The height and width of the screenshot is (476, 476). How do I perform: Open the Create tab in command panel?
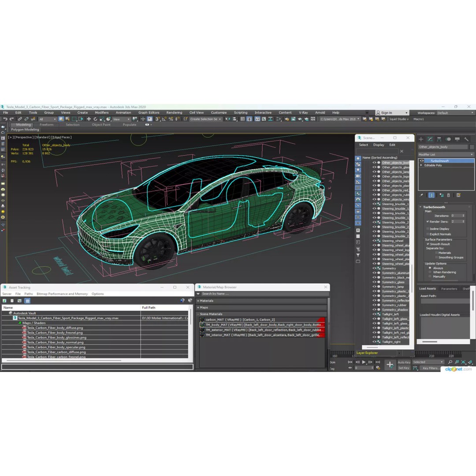pyautogui.click(x=421, y=139)
